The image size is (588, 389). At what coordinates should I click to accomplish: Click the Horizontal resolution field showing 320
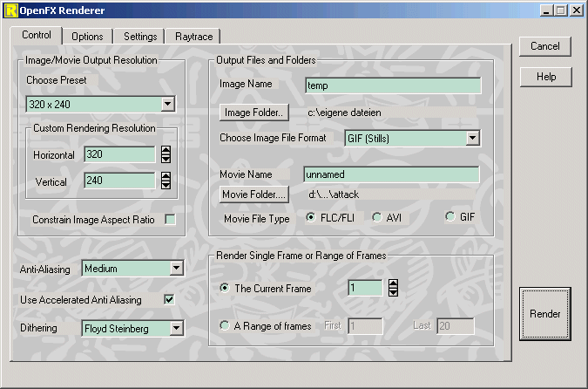119,154
